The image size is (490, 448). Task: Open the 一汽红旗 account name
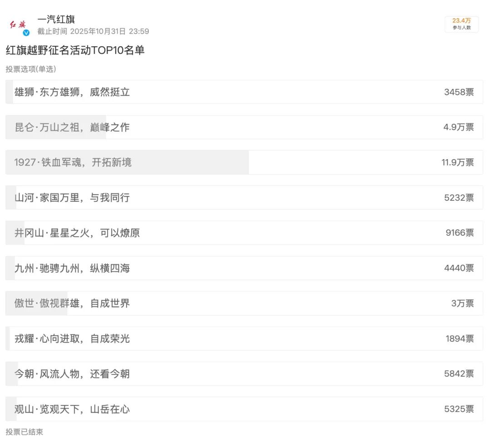[x=56, y=19]
